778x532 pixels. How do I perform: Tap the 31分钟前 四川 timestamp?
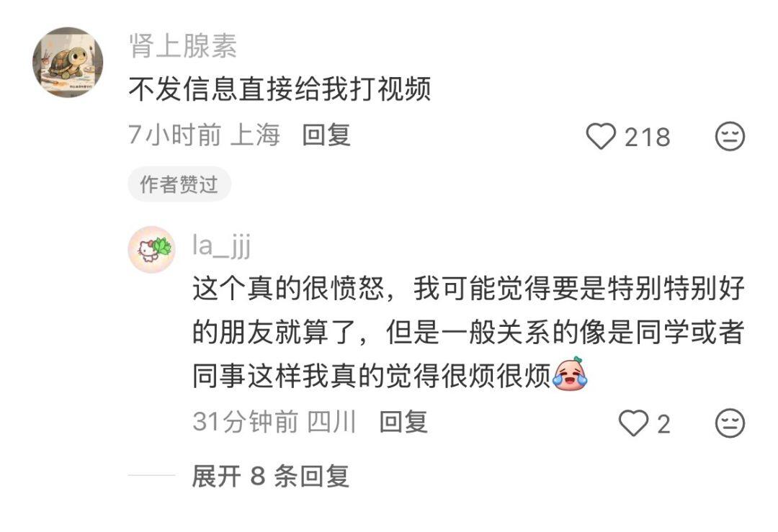(x=274, y=422)
